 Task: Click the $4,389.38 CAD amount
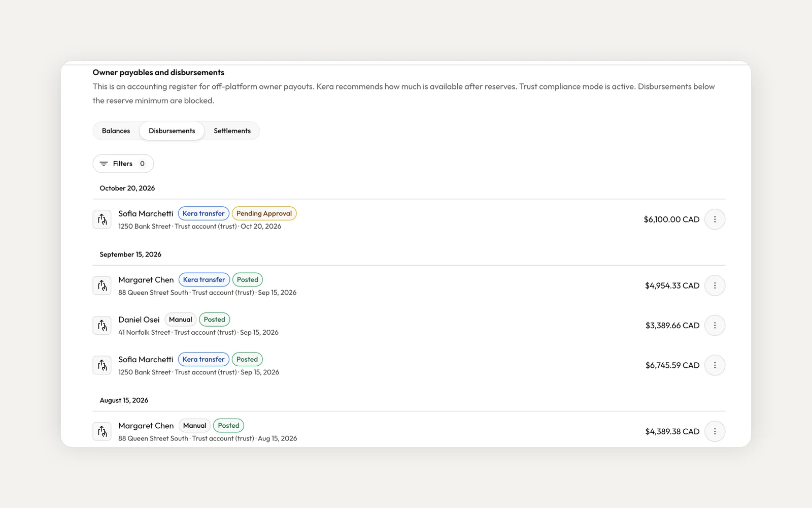tap(672, 431)
